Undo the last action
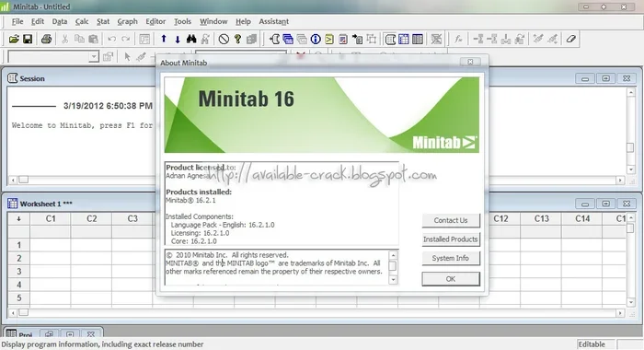Viewport: 644px width, 350px height. coord(111,39)
